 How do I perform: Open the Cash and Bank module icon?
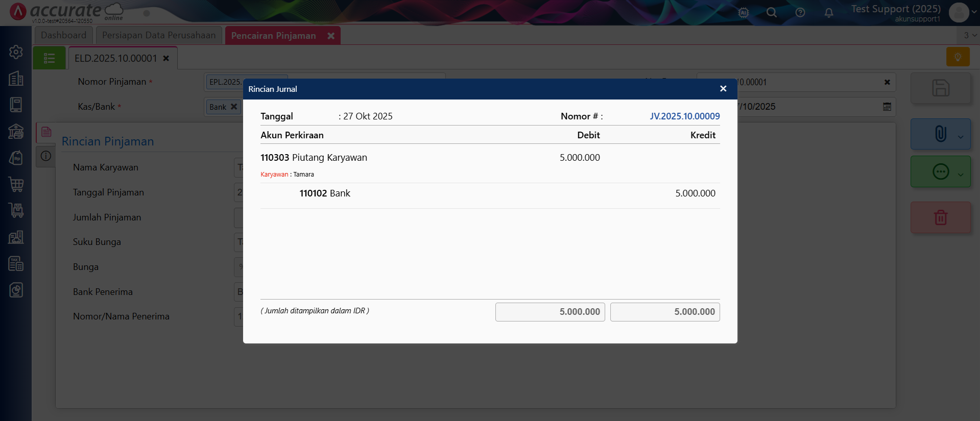(x=16, y=131)
